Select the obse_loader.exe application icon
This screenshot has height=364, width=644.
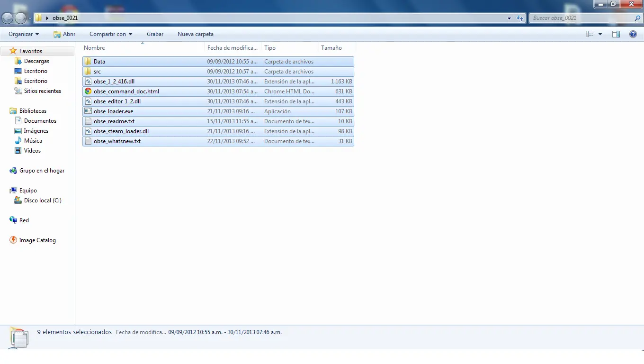88,111
